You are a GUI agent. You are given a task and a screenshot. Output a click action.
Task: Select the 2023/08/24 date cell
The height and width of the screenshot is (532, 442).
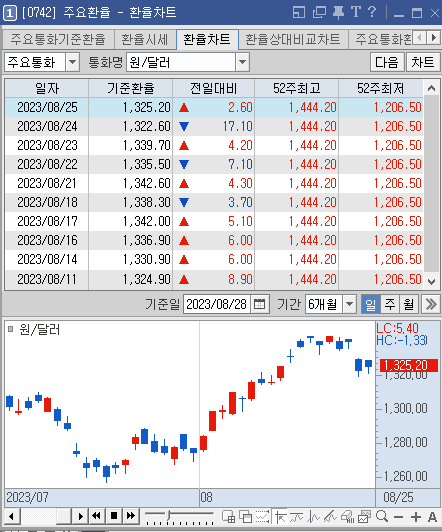click(x=47, y=127)
